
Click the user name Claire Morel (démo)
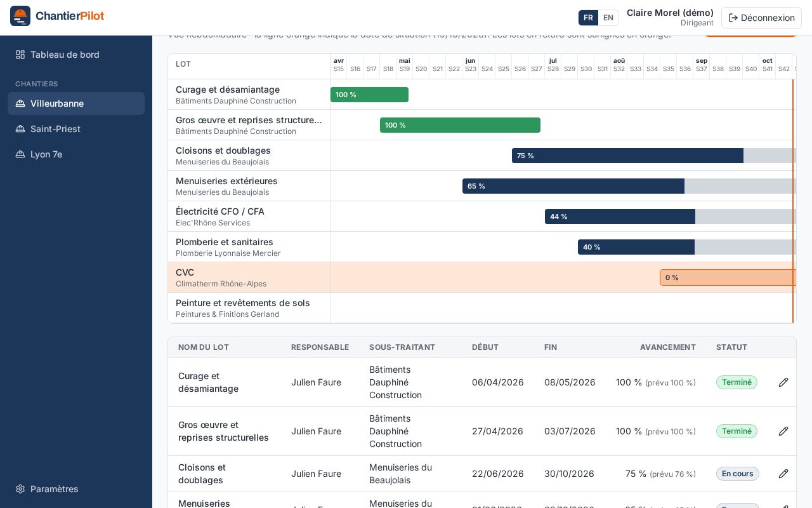coord(670,13)
